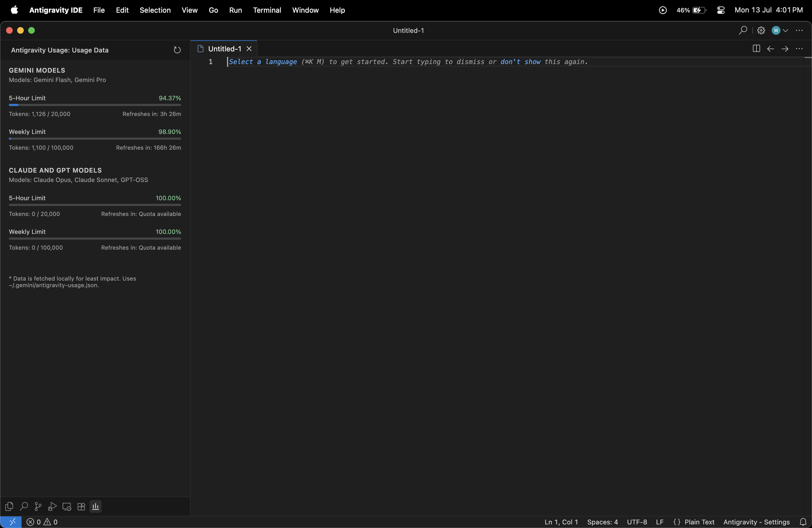This screenshot has width=812, height=528.
Task: Open the Run and Debug view
Action: tap(52, 506)
